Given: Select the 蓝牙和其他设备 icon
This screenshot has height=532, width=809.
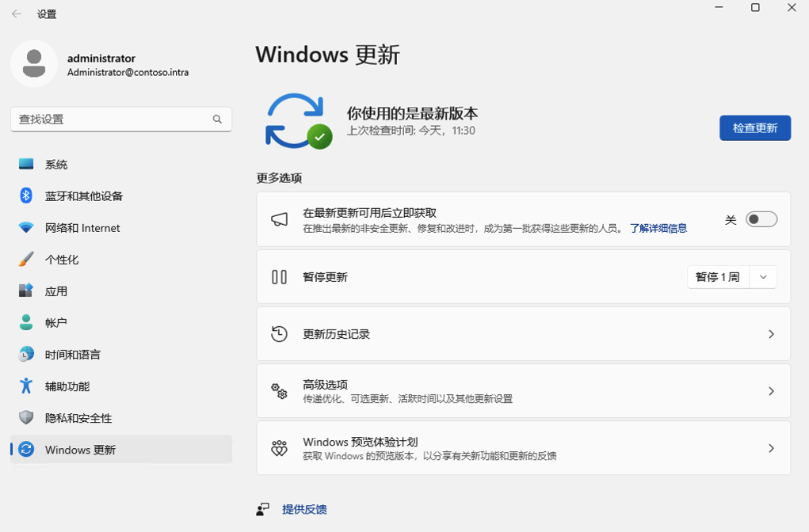Looking at the screenshot, I should tap(25, 196).
